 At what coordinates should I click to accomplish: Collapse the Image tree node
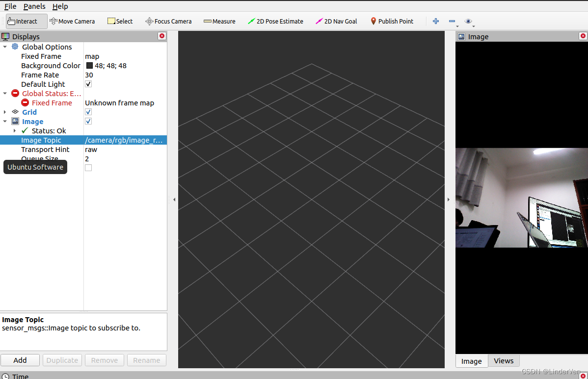5,121
